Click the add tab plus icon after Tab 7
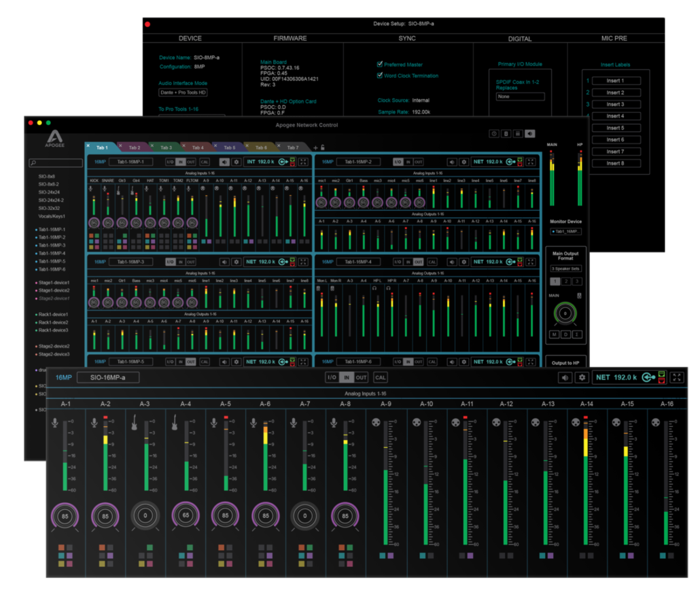The height and width of the screenshot is (601, 700). [x=315, y=148]
